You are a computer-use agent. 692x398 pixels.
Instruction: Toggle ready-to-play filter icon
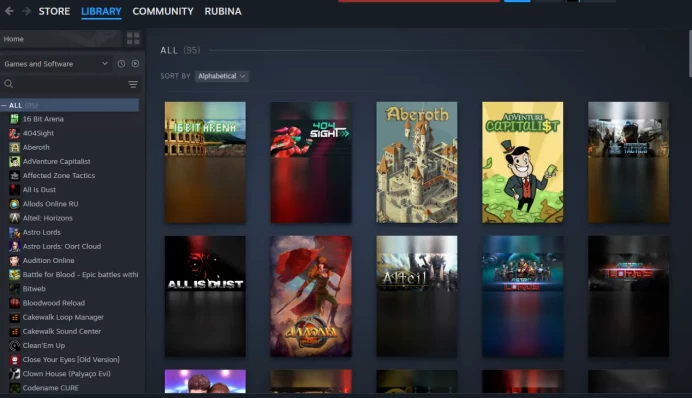[x=135, y=64]
